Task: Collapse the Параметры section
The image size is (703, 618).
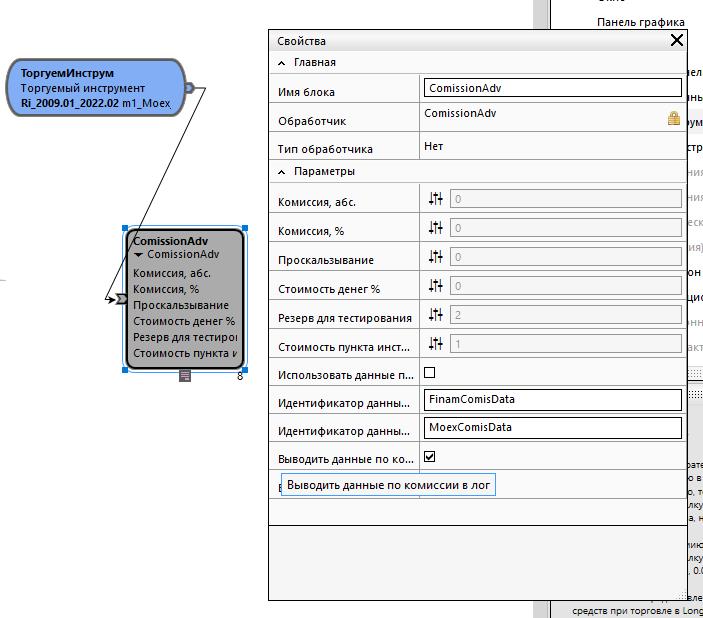Action: point(282,172)
